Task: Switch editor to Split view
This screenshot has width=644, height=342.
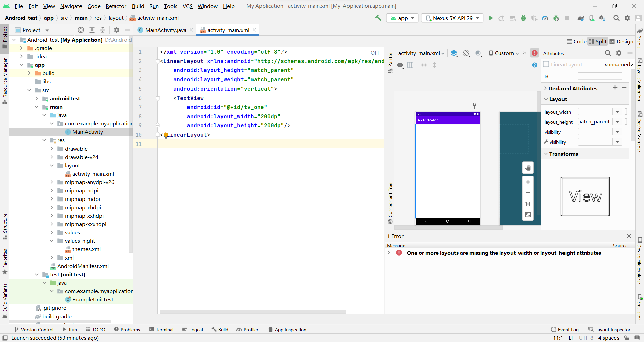Action: (x=598, y=41)
